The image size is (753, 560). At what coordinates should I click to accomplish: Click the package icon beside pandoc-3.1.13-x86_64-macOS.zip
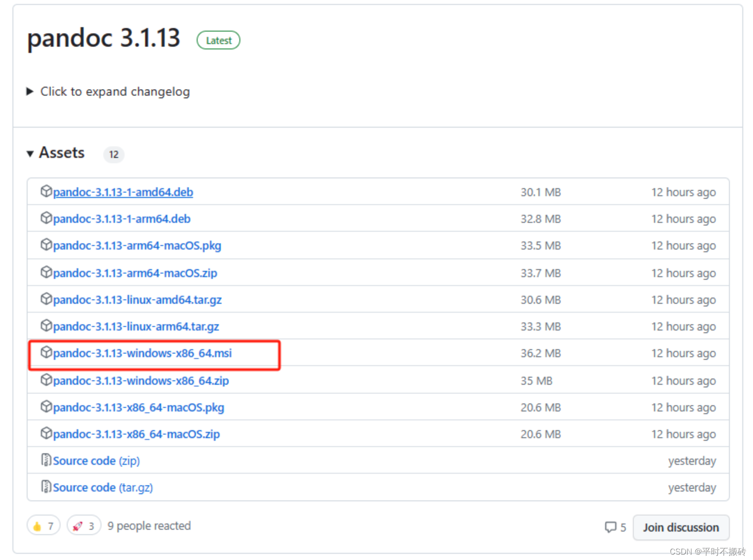pyautogui.click(x=47, y=433)
